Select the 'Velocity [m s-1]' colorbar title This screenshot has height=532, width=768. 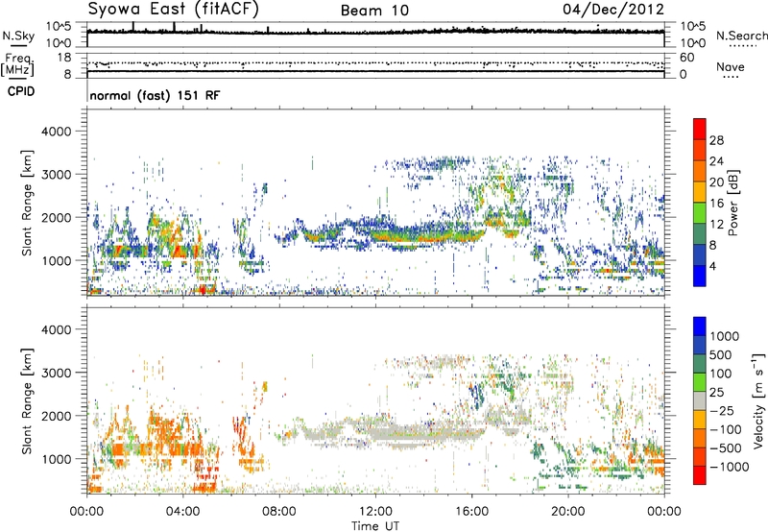pos(758,400)
